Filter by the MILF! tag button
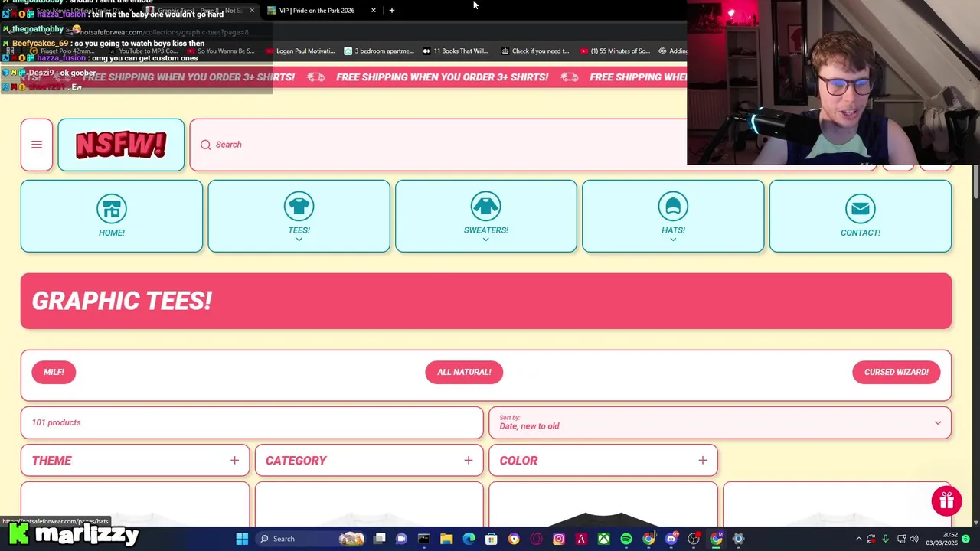This screenshot has width=980, height=551. (x=54, y=372)
